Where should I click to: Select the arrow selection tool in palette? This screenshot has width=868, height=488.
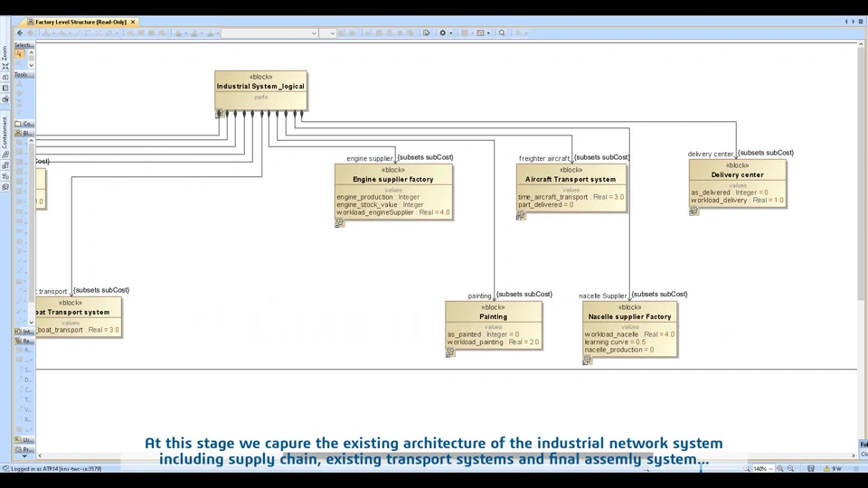[x=19, y=53]
